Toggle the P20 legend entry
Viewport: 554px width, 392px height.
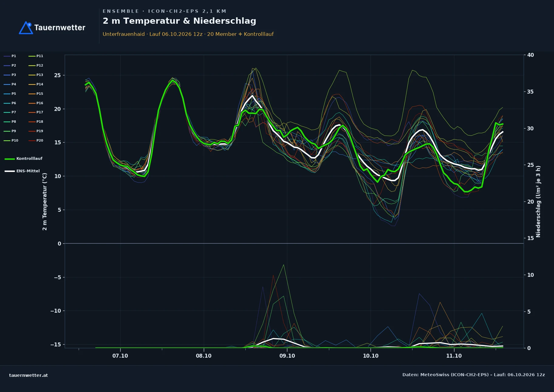coord(36,140)
